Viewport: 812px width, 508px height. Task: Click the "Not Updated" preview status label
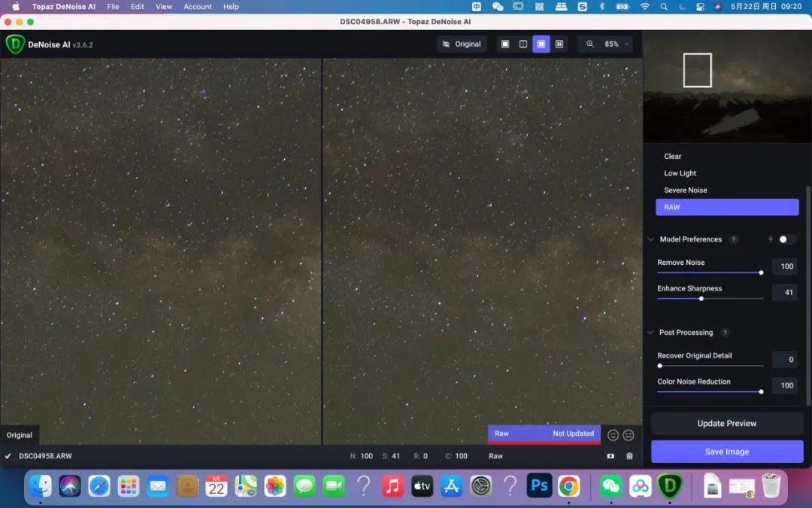click(573, 433)
